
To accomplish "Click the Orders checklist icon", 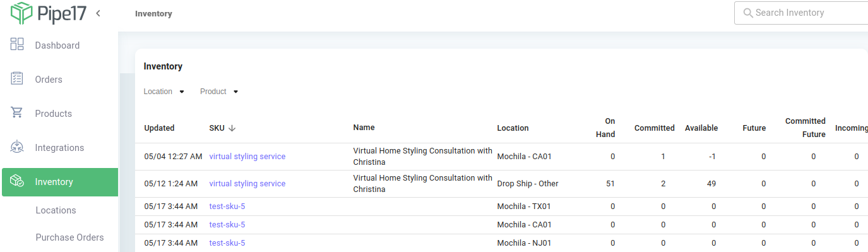I will [x=17, y=78].
